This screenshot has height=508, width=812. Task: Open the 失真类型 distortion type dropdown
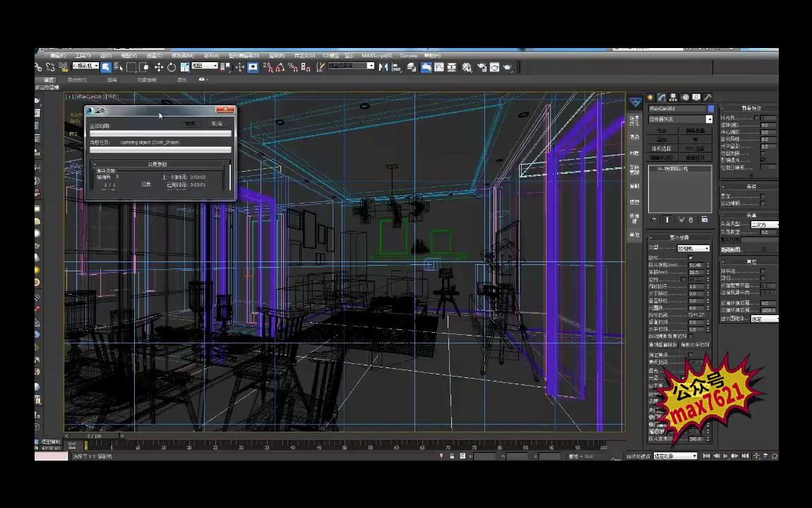[766, 225]
